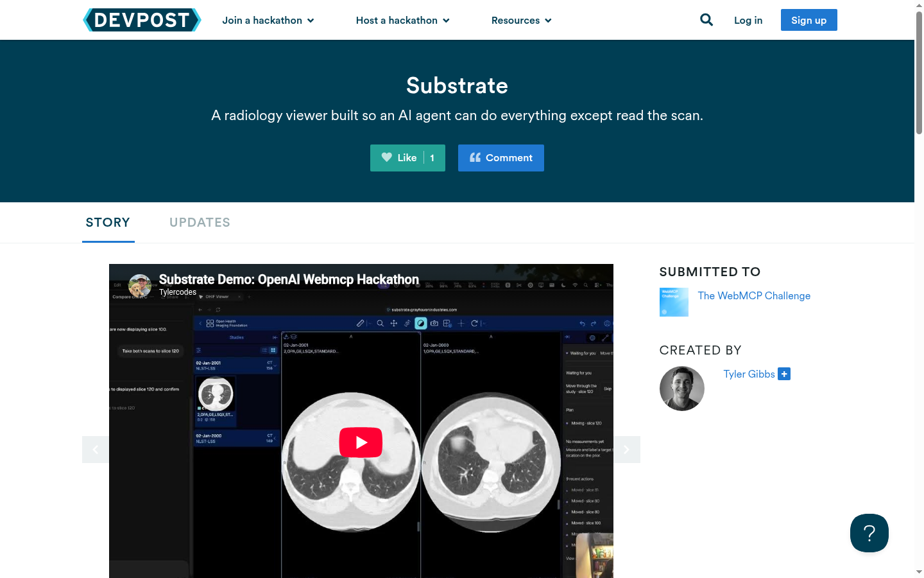Play the Substrate Demo YouTube video

pyautogui.click(x=361, y=442)
